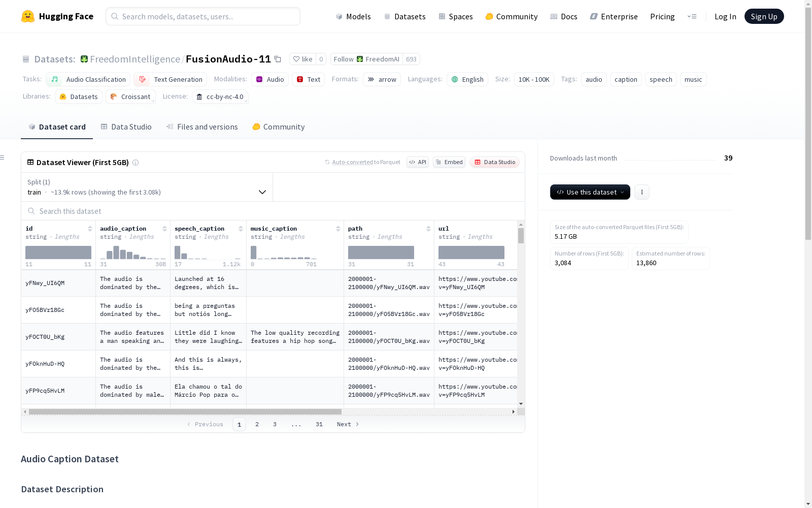Switch to the Dataset card tab
The height and width of the screenshot is (508, 812).
pyautogui.click(x=57, y=127)
